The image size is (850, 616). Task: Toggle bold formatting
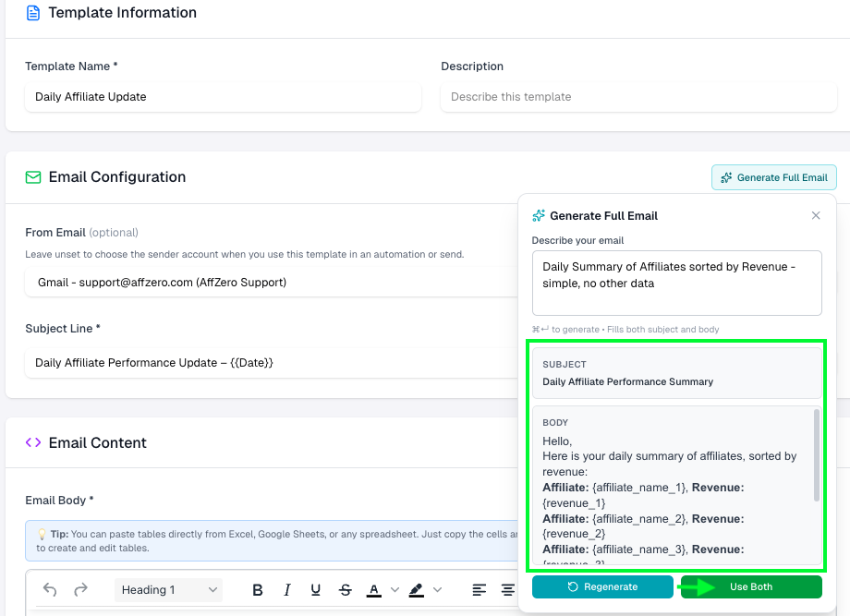(x=258, y=590)
